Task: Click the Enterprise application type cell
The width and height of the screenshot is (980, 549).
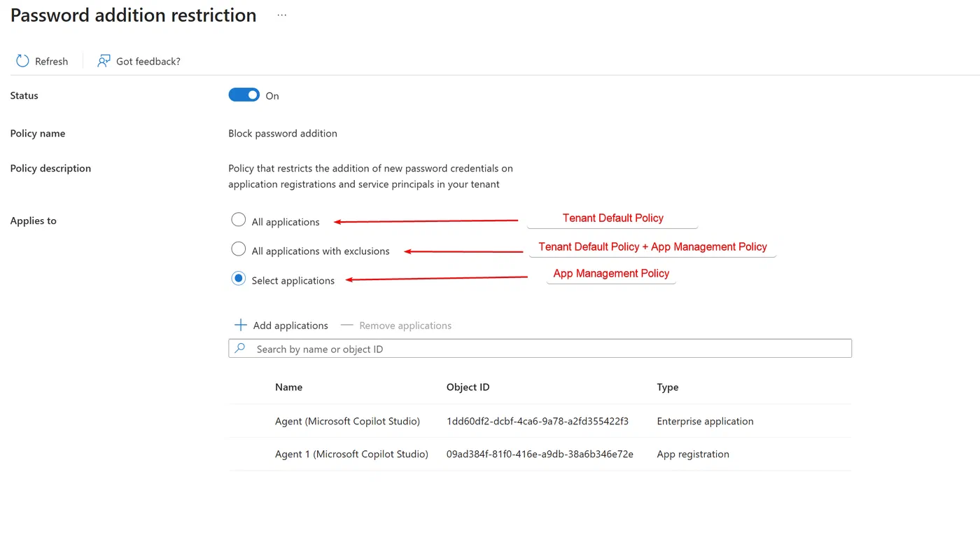Action: click(x=705, y=422)
